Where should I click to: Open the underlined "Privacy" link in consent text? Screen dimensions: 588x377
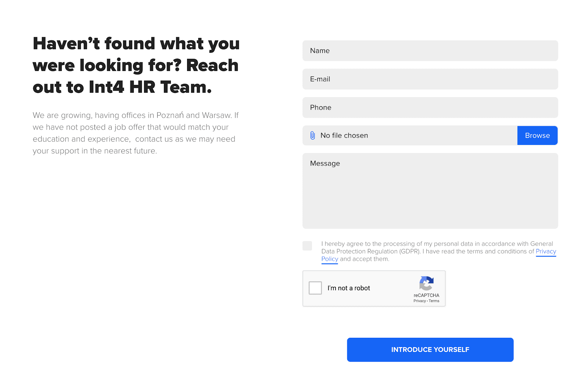coord(546,252)
